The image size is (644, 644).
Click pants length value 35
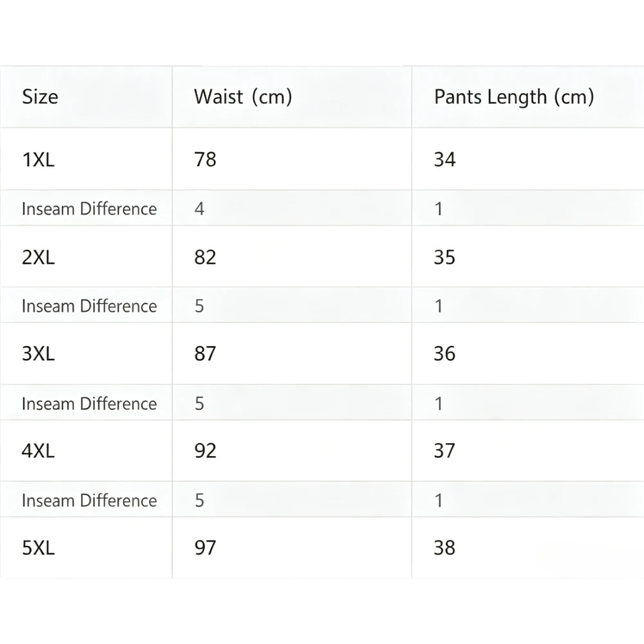tap(445, 257)
